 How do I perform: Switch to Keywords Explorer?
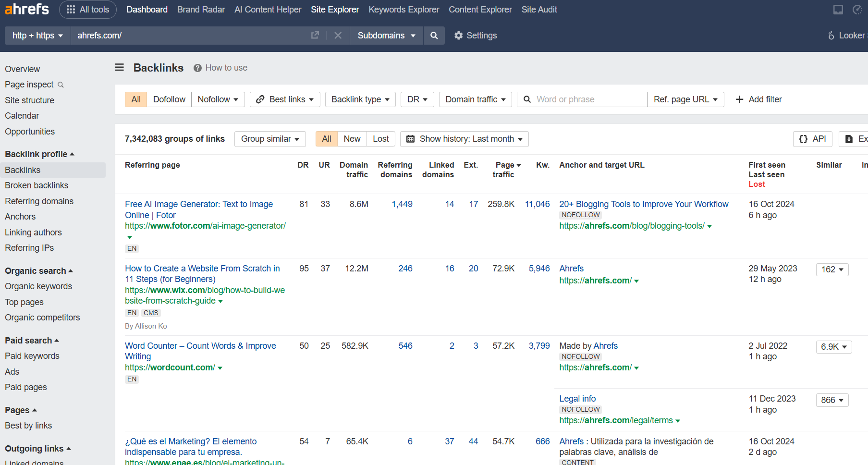[404, 10]
